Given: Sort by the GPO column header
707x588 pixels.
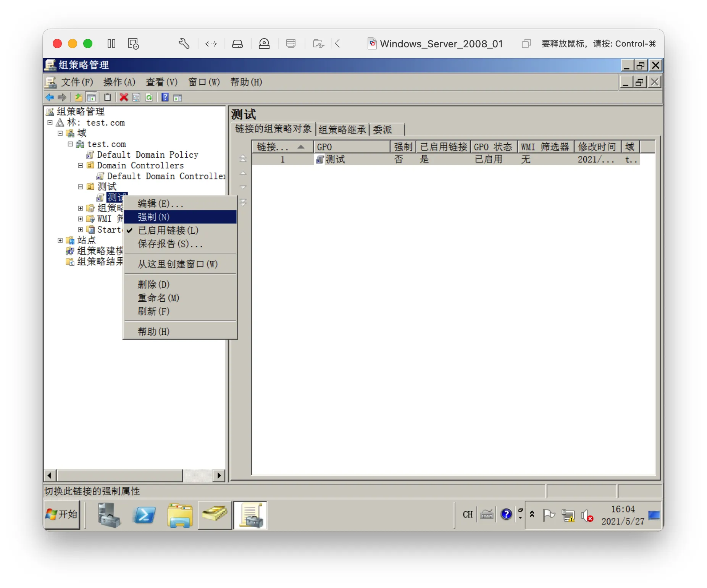Looking at the screenshot, I should click(x=352, y=147).
